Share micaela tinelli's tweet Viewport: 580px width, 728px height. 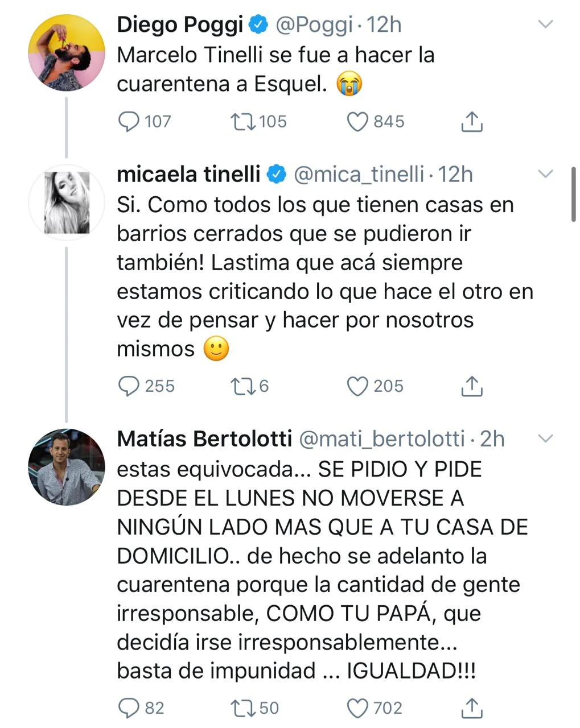[x=471, y=386]
